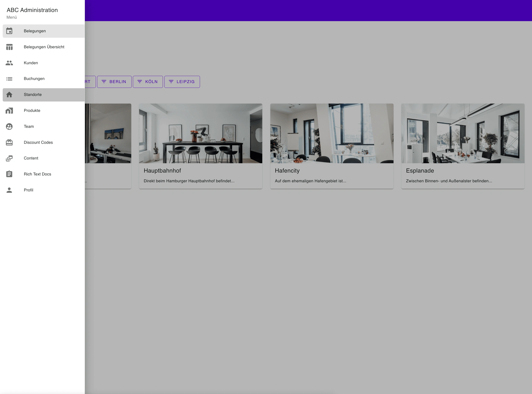Click Rich Text Docs in sidebar
This screenshot has height=394, width=532.
tap(38, 174)
